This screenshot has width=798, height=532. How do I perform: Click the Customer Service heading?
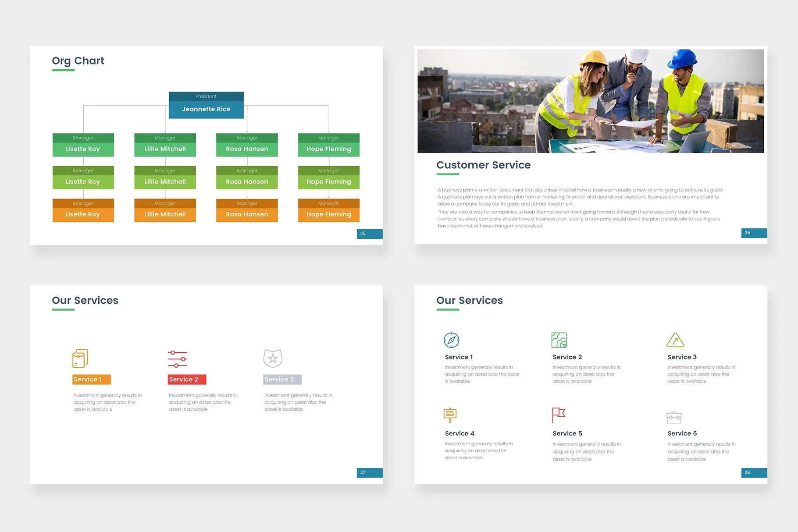point(483,165)
